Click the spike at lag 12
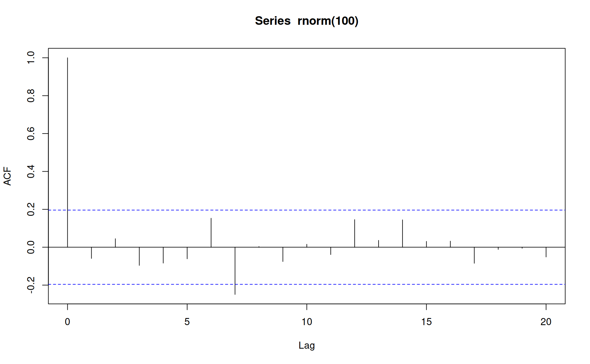590x364 pixels. click(355, 233)
